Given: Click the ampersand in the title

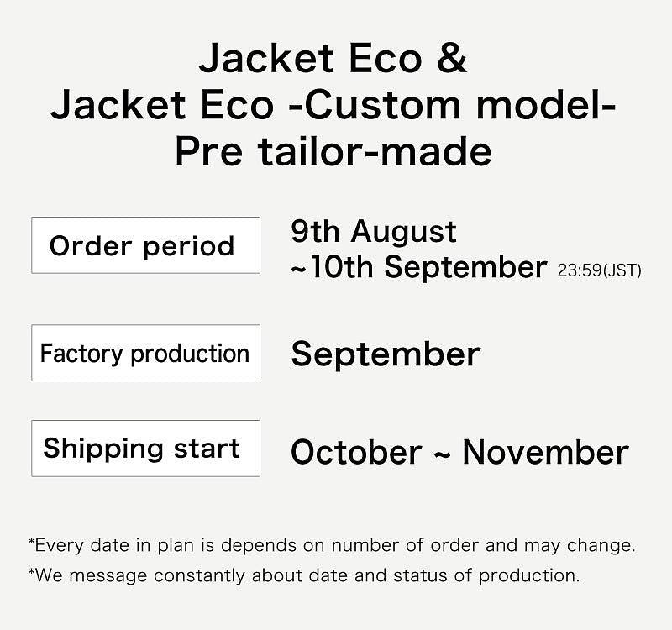Looking at the screenshot, I should point(452,58).
